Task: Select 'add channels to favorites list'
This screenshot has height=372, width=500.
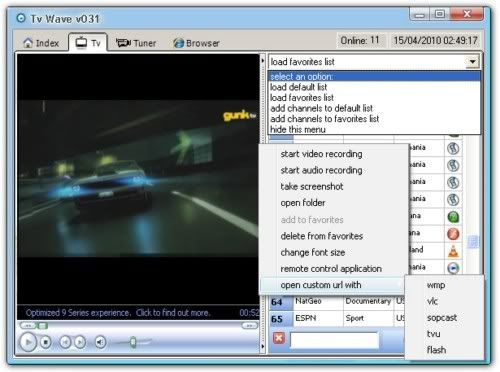Action: point(325,119)
